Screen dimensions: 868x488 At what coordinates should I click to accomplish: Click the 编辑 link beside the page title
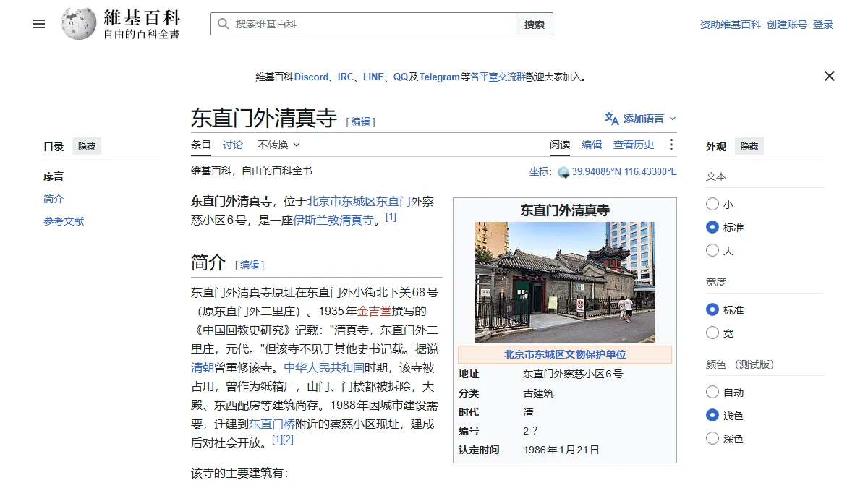(360, 121)
